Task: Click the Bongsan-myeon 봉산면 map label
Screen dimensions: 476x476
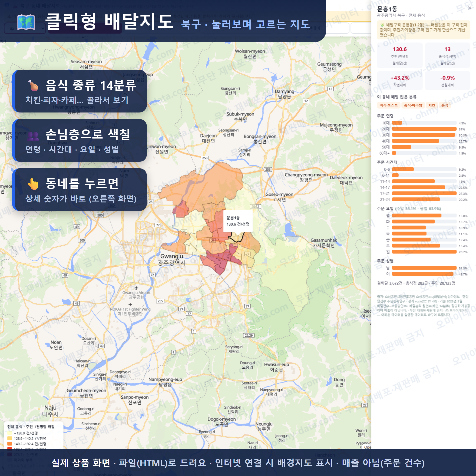Action: 260,139
